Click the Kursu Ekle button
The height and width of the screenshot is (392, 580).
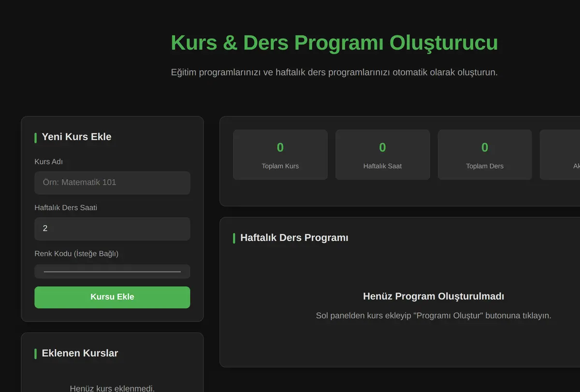point(112,297)
